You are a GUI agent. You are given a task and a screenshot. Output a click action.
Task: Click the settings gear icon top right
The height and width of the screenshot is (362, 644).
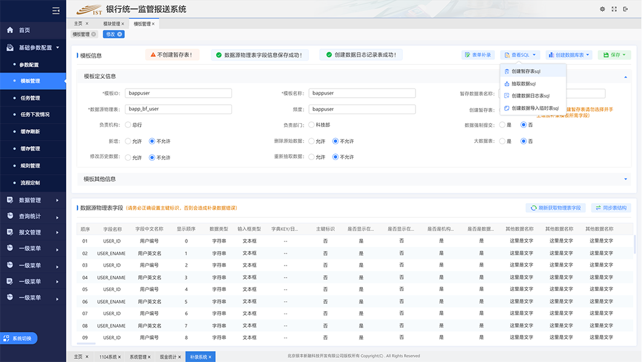click(x=602, y=9)
